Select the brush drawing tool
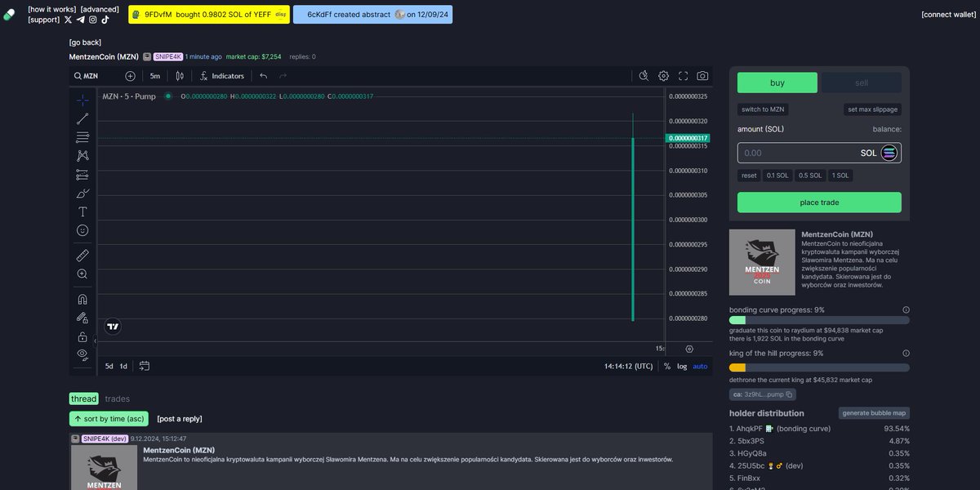Image resolution: width=980 pixels, height=490 pixels. click(82, 193)
